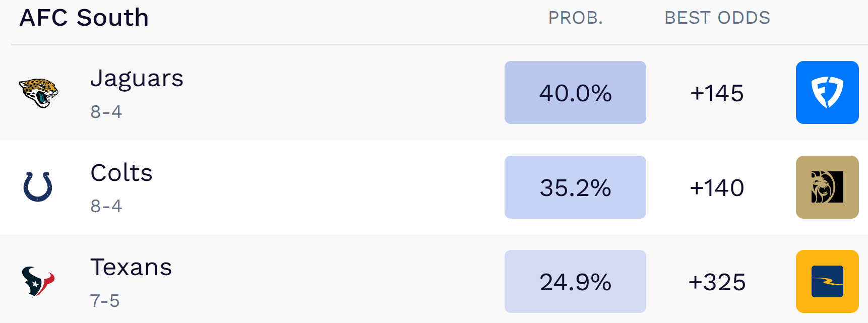Click the +145 Jaguars odds
The image size is (868, 323).
[x=717, y=93]
